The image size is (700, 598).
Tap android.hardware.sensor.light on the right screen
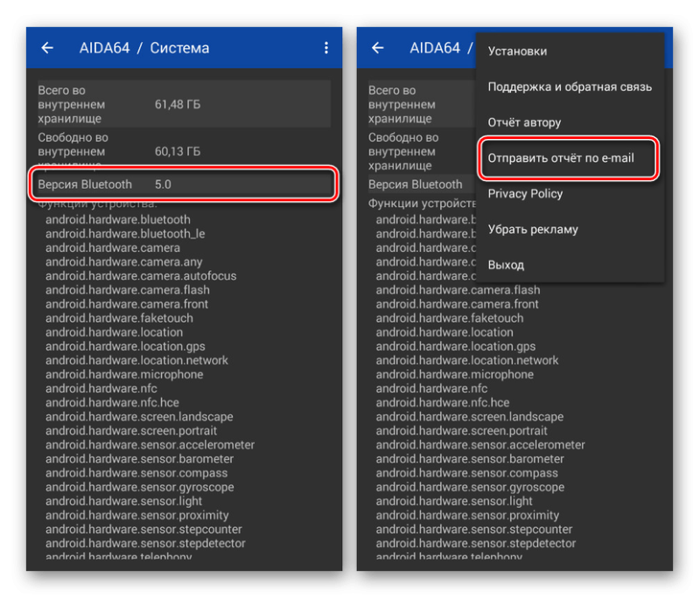(x=454, y=501)
